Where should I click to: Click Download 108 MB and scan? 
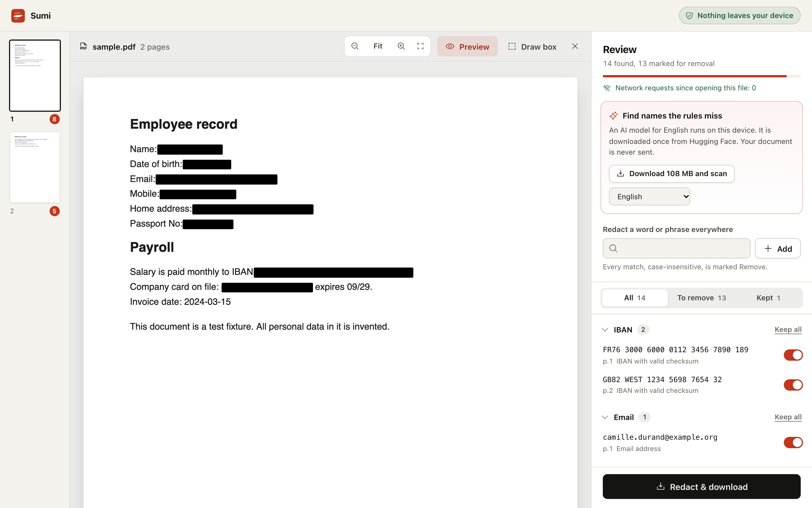[671, 174]
